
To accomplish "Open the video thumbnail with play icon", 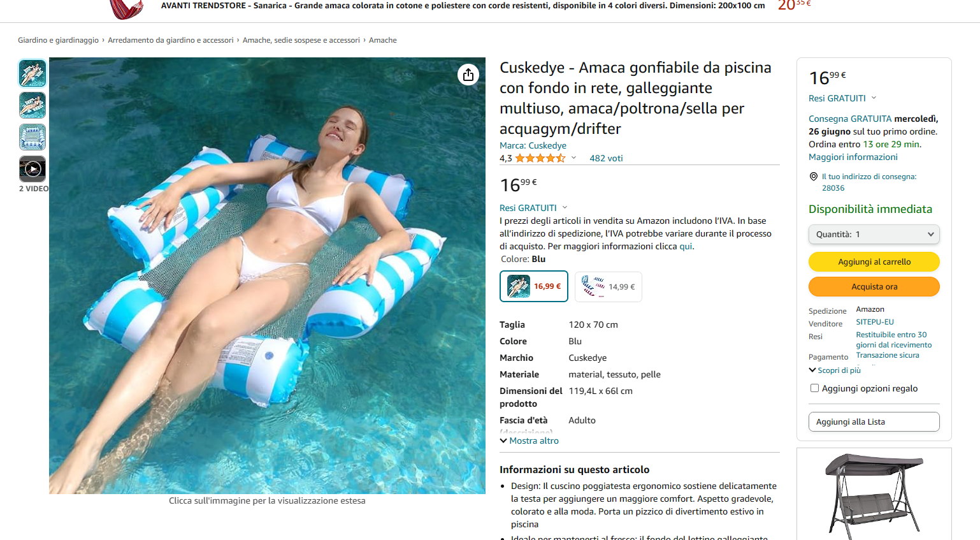I will [32, 169].
